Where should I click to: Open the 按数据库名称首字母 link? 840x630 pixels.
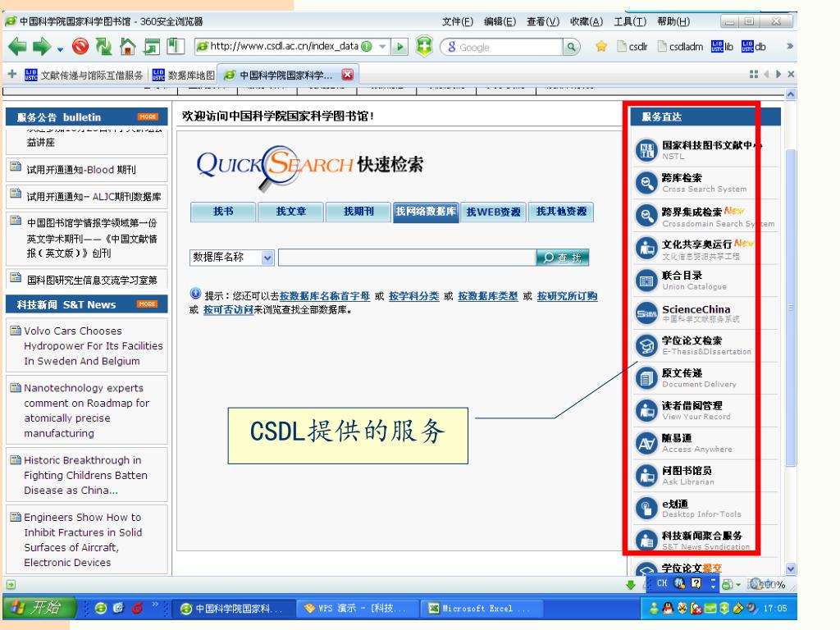(x=325, y=295)
